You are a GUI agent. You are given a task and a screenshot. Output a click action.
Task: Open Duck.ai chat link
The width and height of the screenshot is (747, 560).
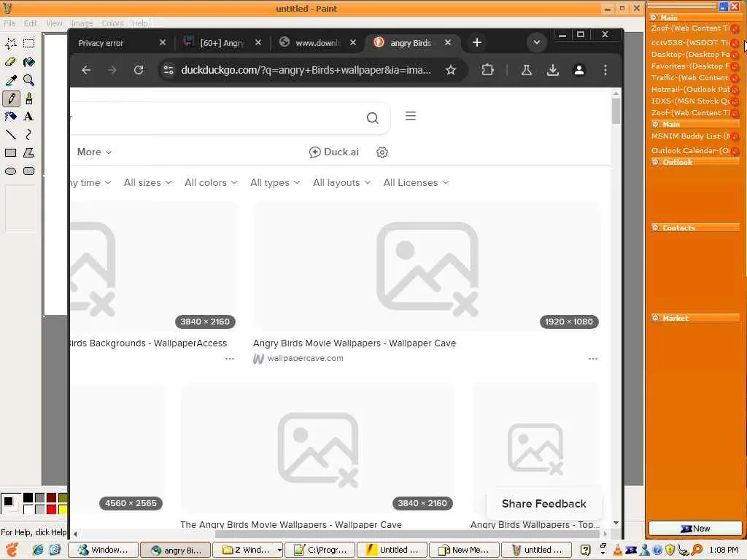(x=334, y=152)
